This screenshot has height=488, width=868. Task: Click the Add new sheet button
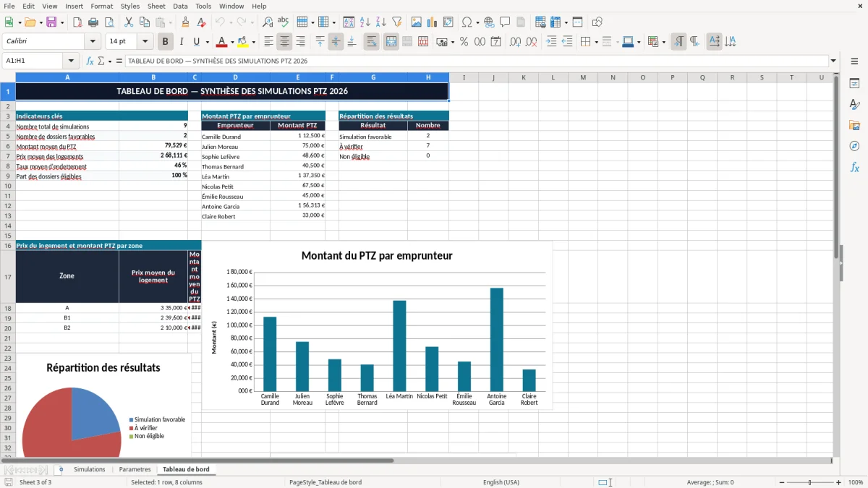(61, 469)
